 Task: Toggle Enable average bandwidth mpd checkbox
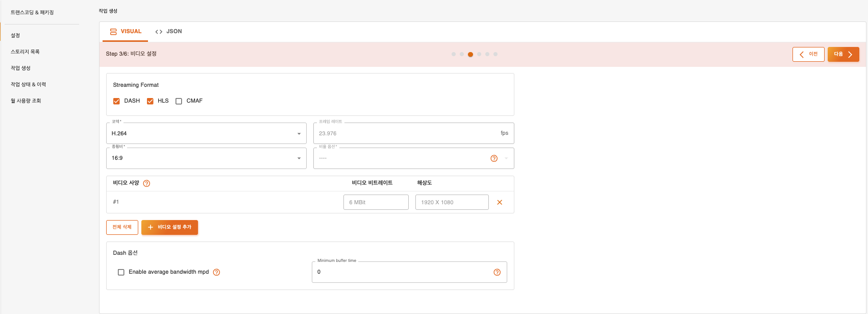pos(121,272)
